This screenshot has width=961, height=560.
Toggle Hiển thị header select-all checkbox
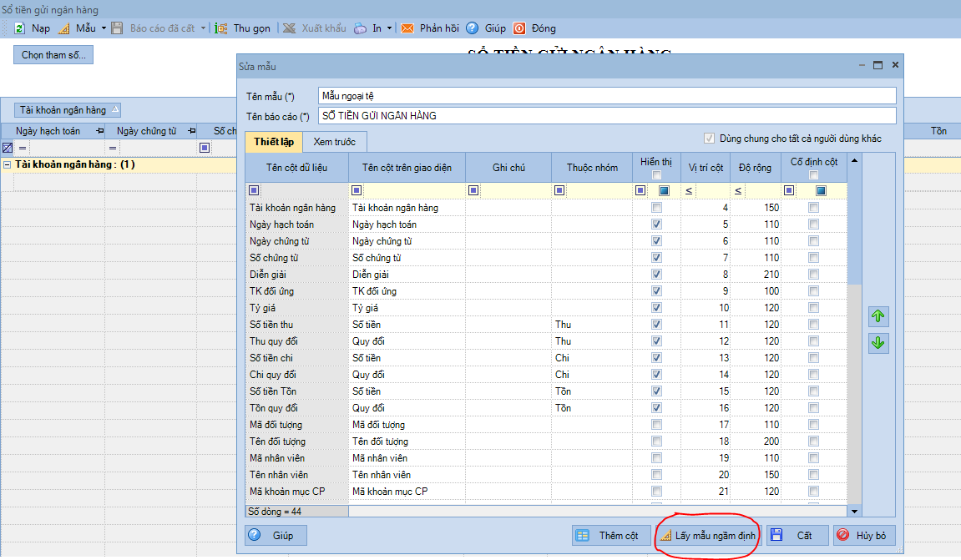(656, 175)
